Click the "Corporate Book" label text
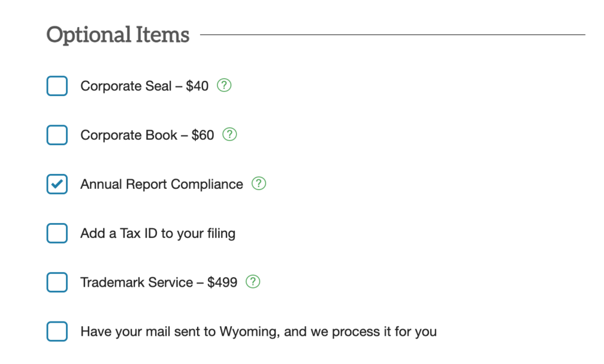 click(x=128, y=135)
